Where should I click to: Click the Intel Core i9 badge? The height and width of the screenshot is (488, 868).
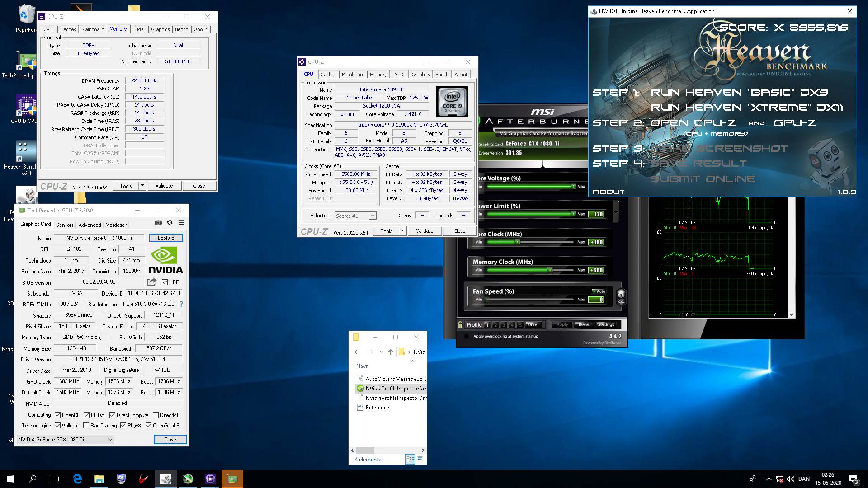click(452, 102)
